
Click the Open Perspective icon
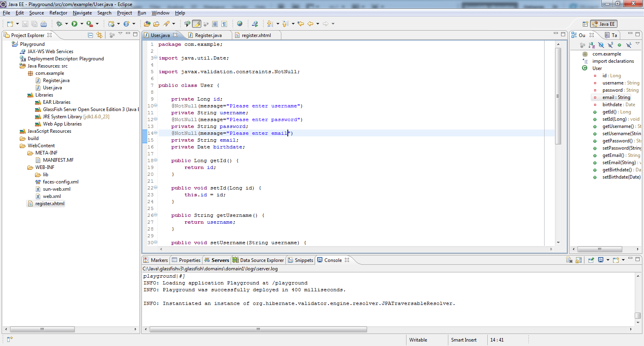click(x=585, y=24)
